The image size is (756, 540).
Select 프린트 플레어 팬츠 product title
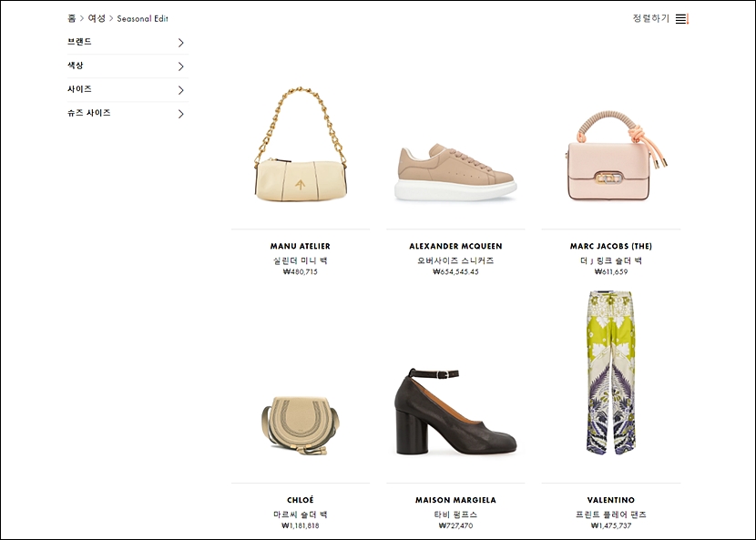[611, 515]
